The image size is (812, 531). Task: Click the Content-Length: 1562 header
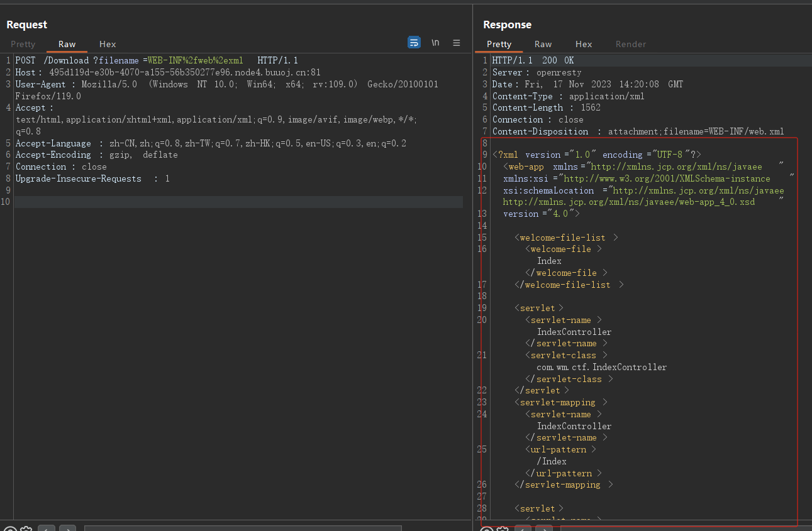tap(546, 107)
